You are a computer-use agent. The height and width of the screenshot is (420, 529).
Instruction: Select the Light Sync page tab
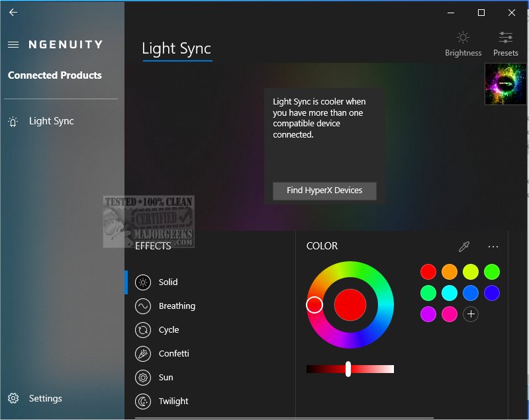coord(177,49)
